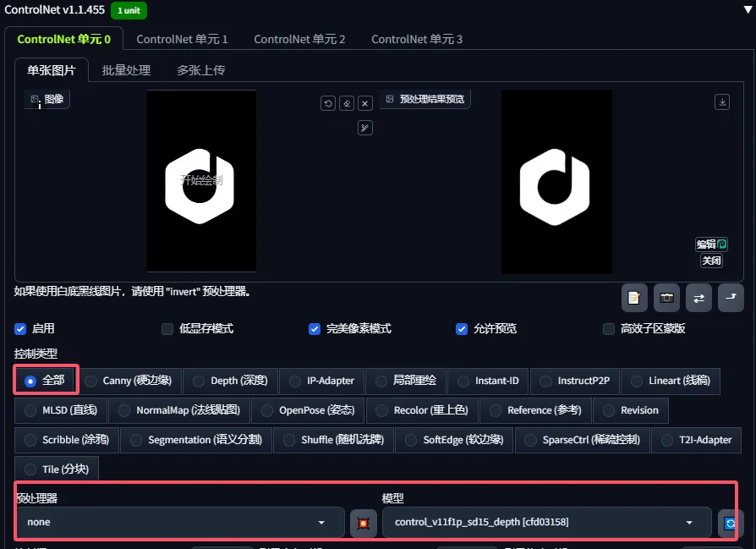
Task: Select the Reference (参考) control type
Action: [x=535, y=410]
